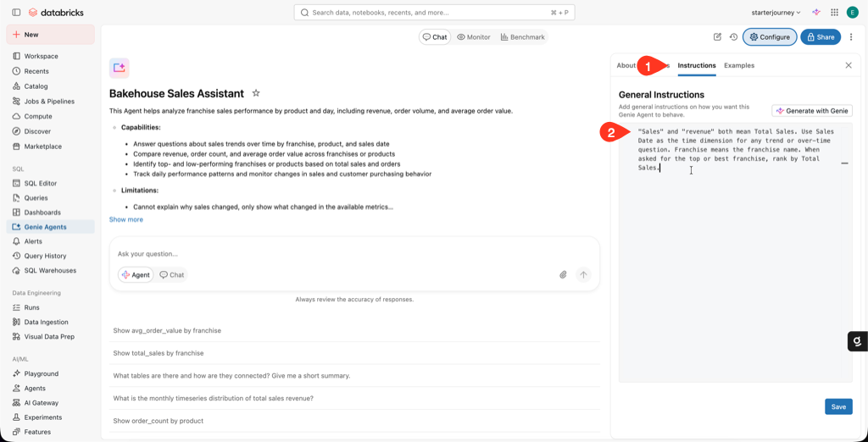Click the new chat edit icon

717,37
